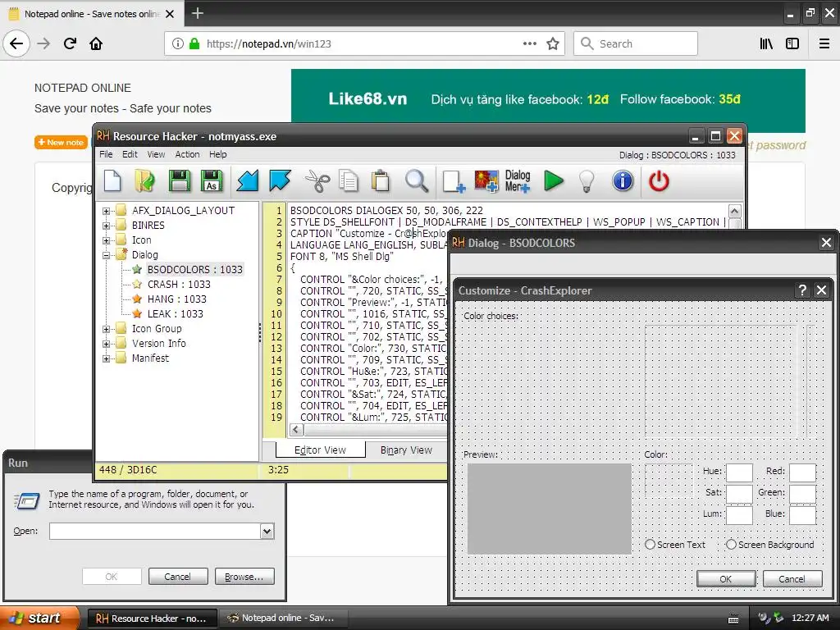The image size is (840, 630).
Task: Click the Add new resource page icon
Action: pos(454,181)
